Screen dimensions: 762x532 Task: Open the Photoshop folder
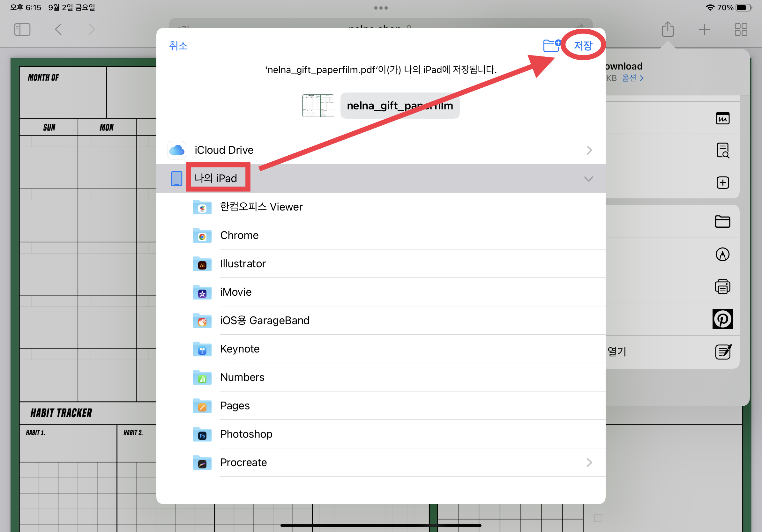point(246,434)
